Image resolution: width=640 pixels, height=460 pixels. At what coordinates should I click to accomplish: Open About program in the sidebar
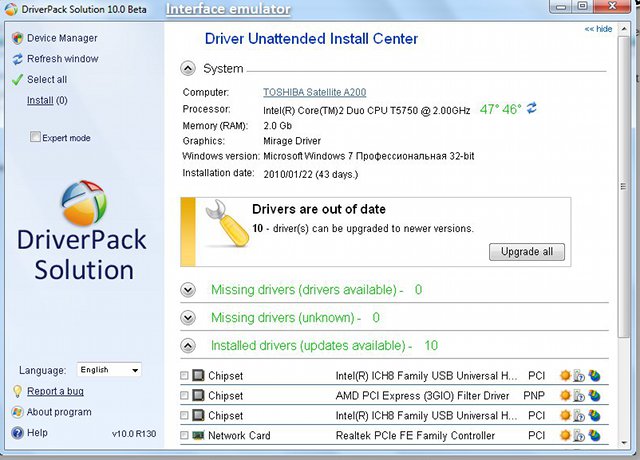(x=59, y=412)
